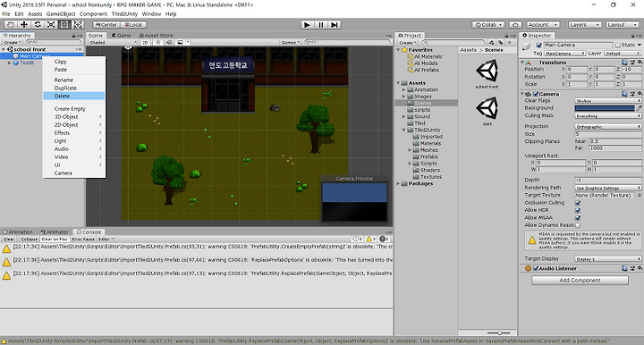Enable Allow Dynamic Resolution checkbox
Viewport: 644px width, 345px height.
(x=578, y=225)
